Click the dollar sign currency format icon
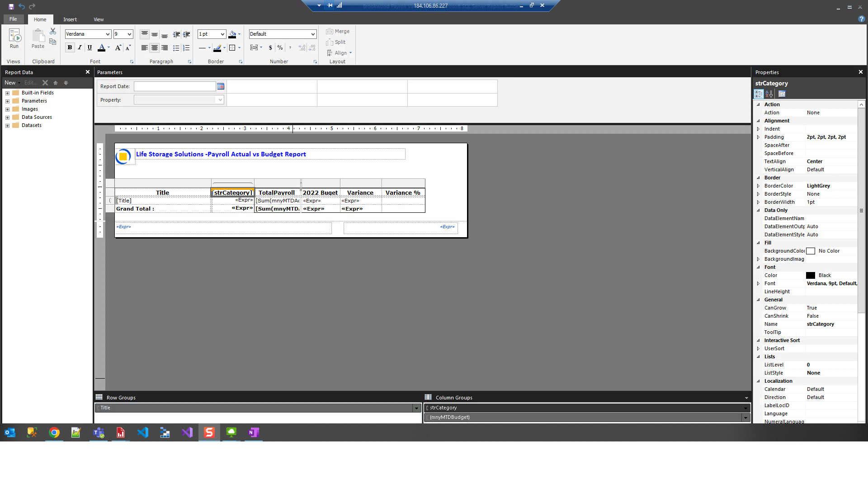 click(270, 47)
